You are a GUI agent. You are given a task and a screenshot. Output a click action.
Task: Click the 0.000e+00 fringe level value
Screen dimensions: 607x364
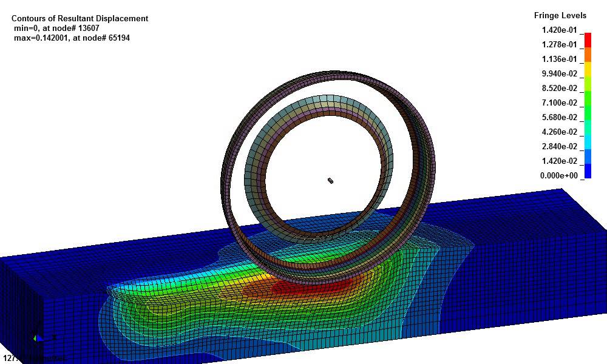click(x=558, y=175)
